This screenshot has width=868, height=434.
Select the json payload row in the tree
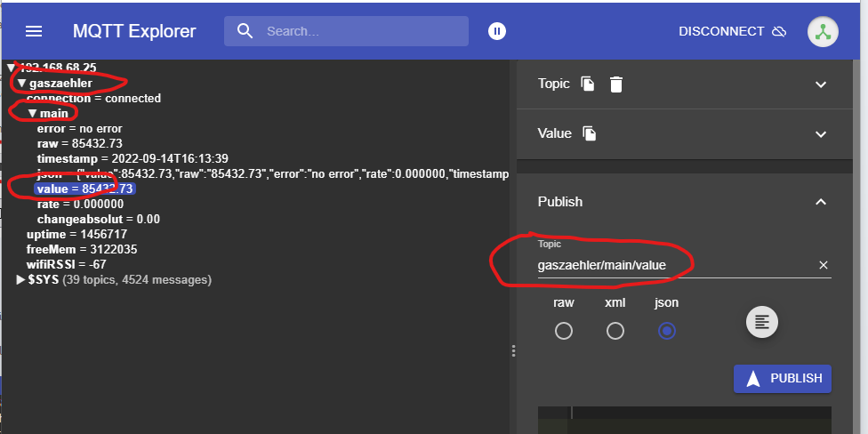tap(272, 174)
